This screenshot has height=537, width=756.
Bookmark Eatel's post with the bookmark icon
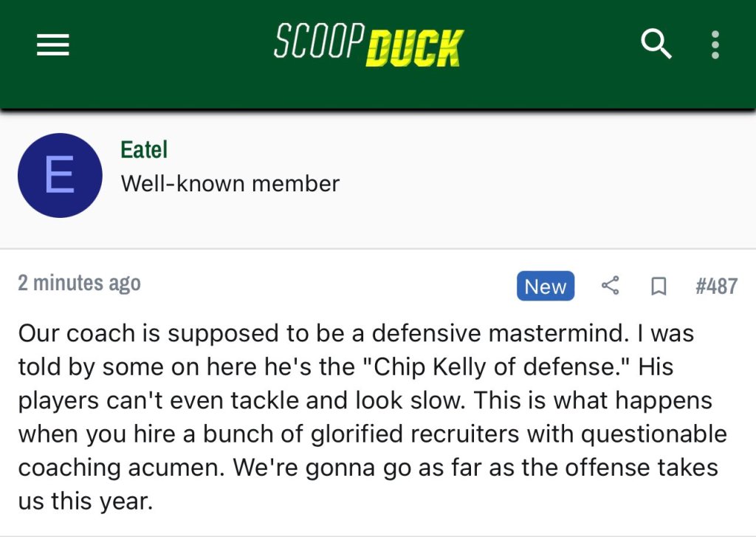pyautogui.click(x=658, y=287)
